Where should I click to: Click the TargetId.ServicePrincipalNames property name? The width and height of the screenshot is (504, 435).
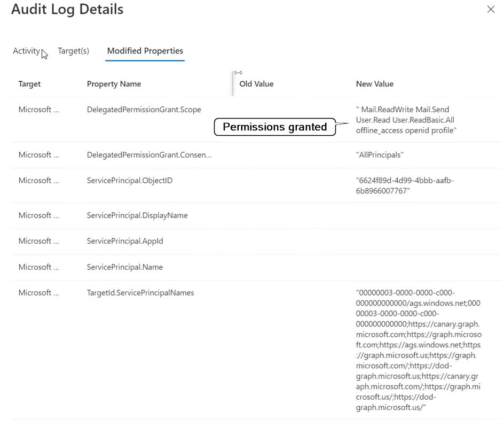tap(140, 293)
